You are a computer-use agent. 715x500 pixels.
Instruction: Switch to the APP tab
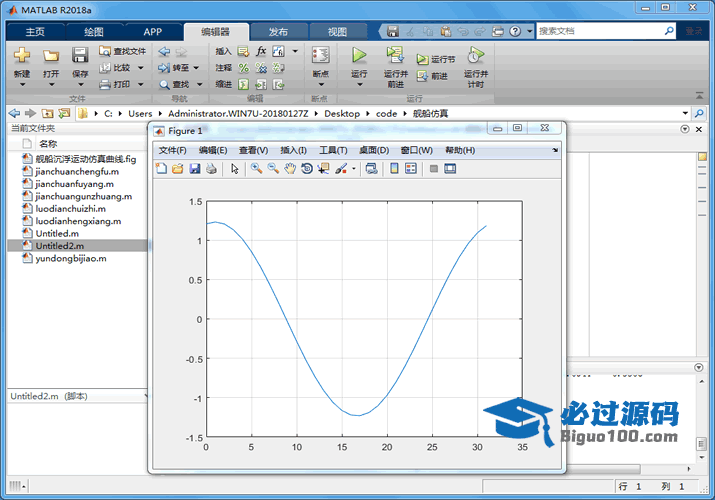click(x=153, y=31)
